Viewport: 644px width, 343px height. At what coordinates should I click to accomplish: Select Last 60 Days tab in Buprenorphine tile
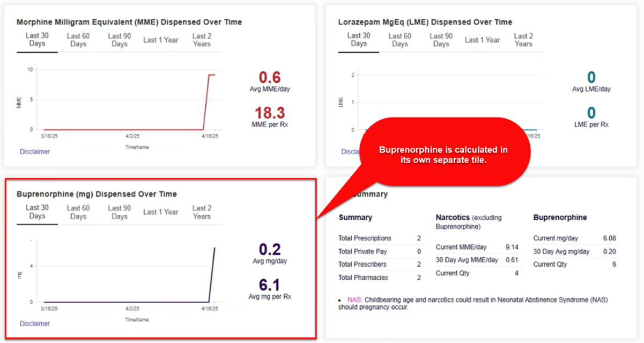pos(78,212)
